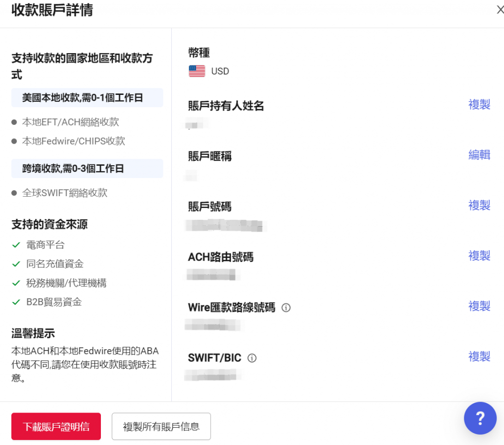This screenshot has height=445, width=504.
Task: Click the USD American flag icon
Action: [197, 71]
